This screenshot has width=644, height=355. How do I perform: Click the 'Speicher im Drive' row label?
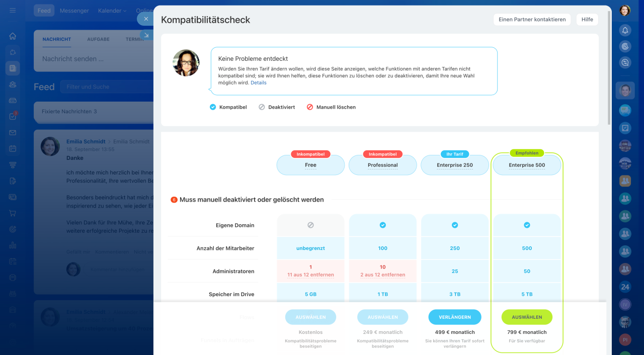[x=231, y=294]
